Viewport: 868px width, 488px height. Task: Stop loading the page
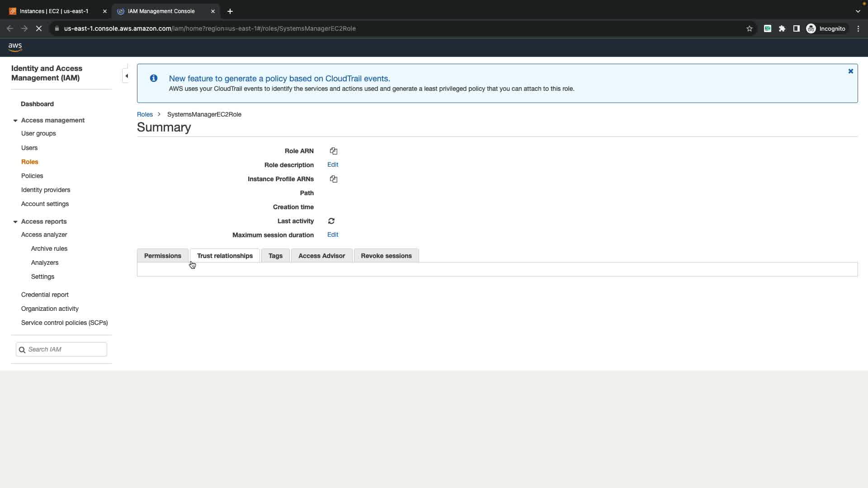(x=39, y=28)
